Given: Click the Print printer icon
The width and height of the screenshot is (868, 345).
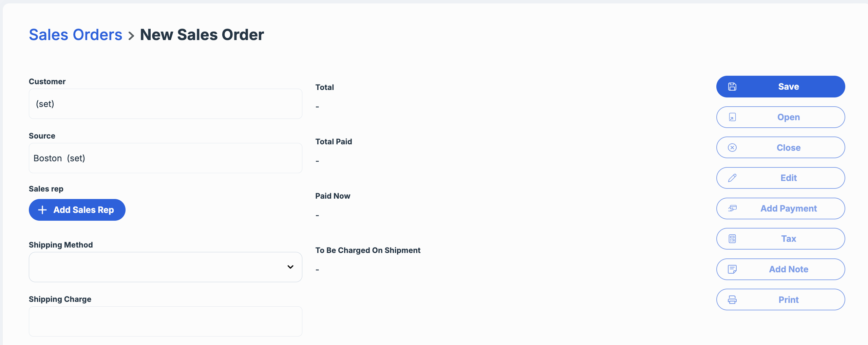Looking at the screenshot, I should coord(732,299).
